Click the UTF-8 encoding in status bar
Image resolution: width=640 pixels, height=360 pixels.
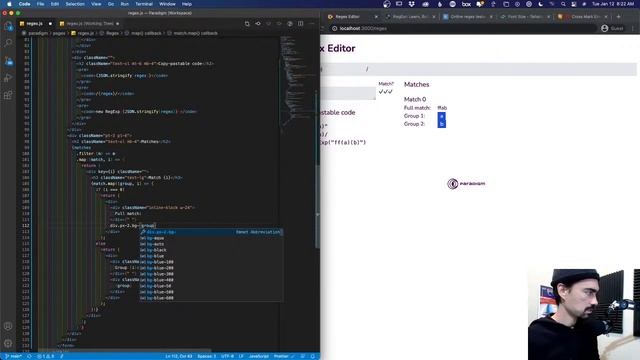[227, 356]
